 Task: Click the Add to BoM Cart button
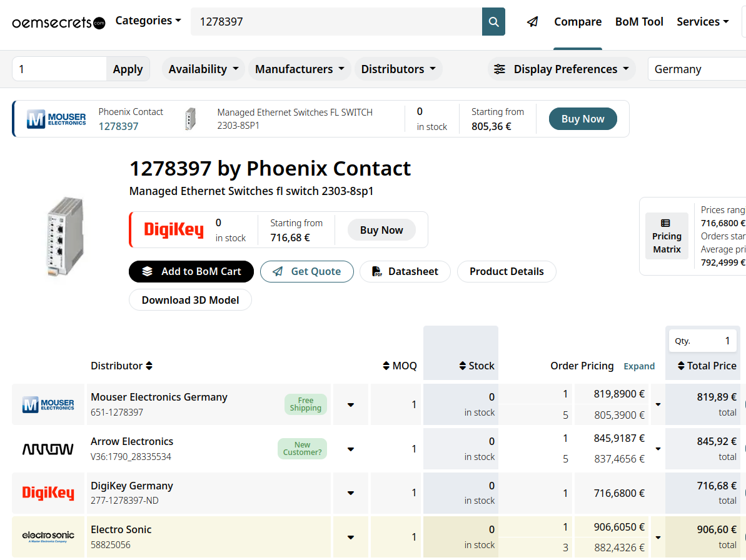[191, 271]
